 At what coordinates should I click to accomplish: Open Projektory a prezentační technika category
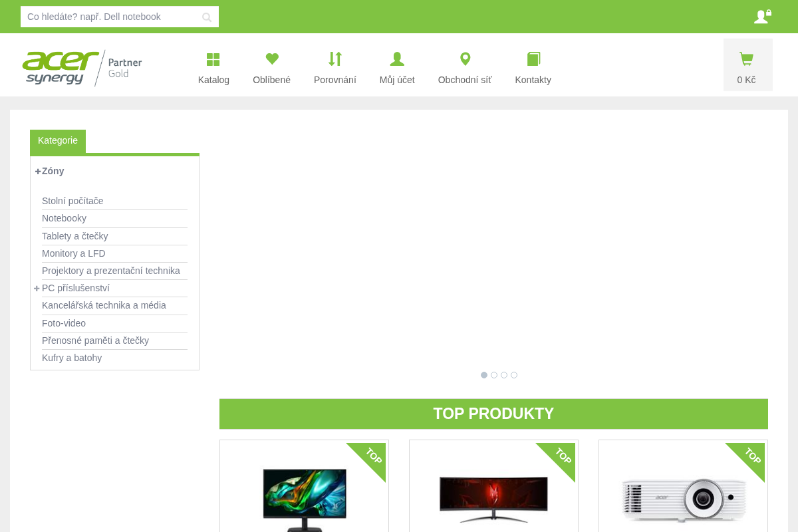111,271
